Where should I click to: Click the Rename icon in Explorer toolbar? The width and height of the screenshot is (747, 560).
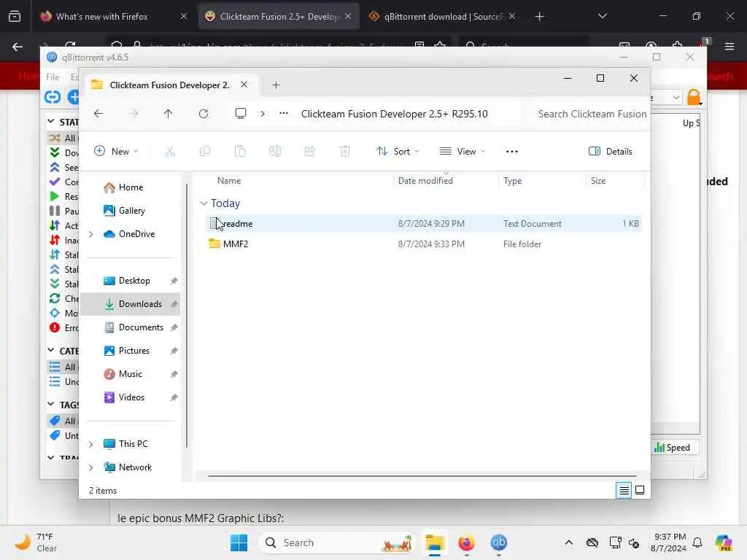click(x=275, y=152)
